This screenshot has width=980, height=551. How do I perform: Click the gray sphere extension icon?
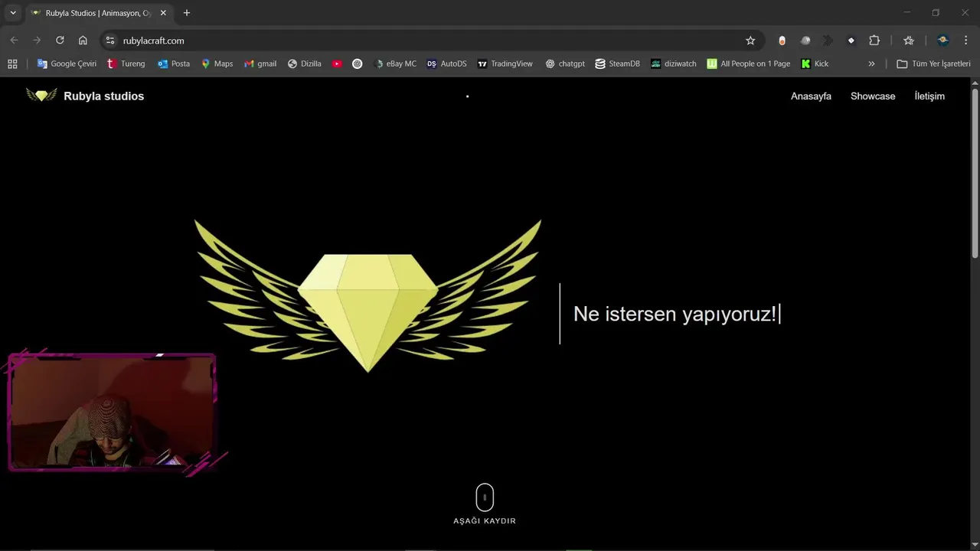(x=805, y=41)
